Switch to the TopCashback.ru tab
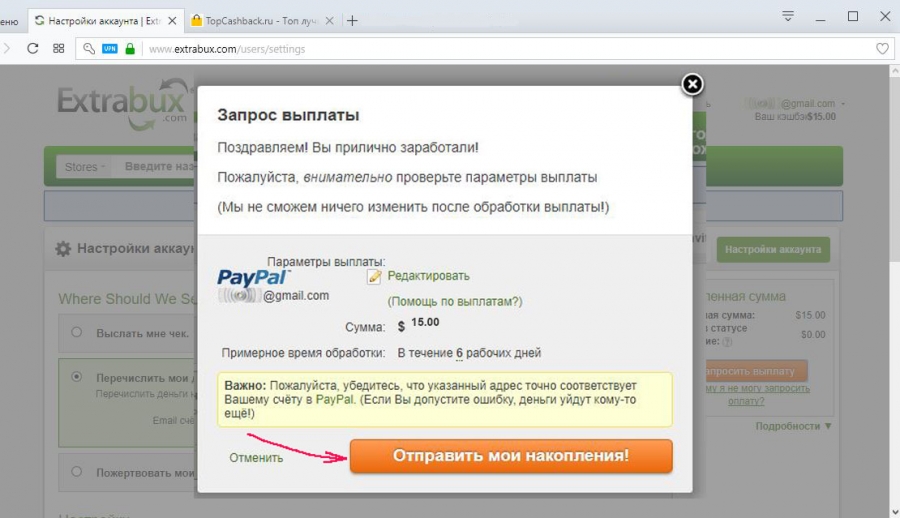Screen dimensions: 900x518 [262, 21]
